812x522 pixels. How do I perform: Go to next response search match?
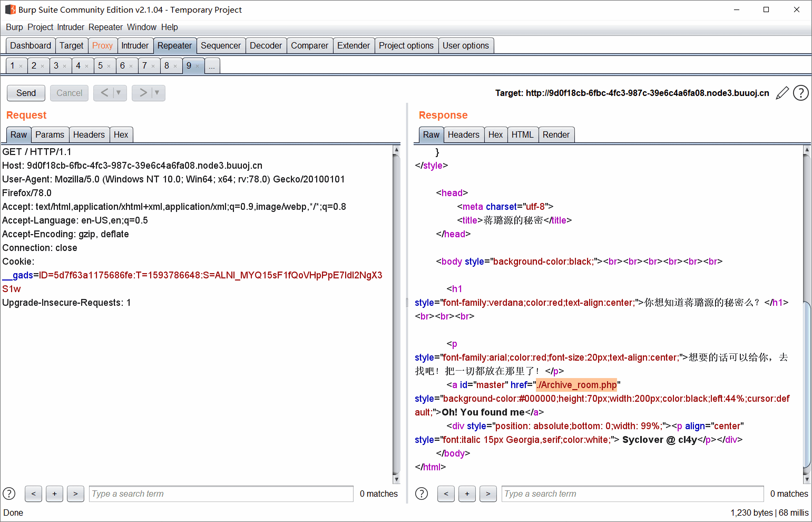pyautogui.click(x=488, y=494)
